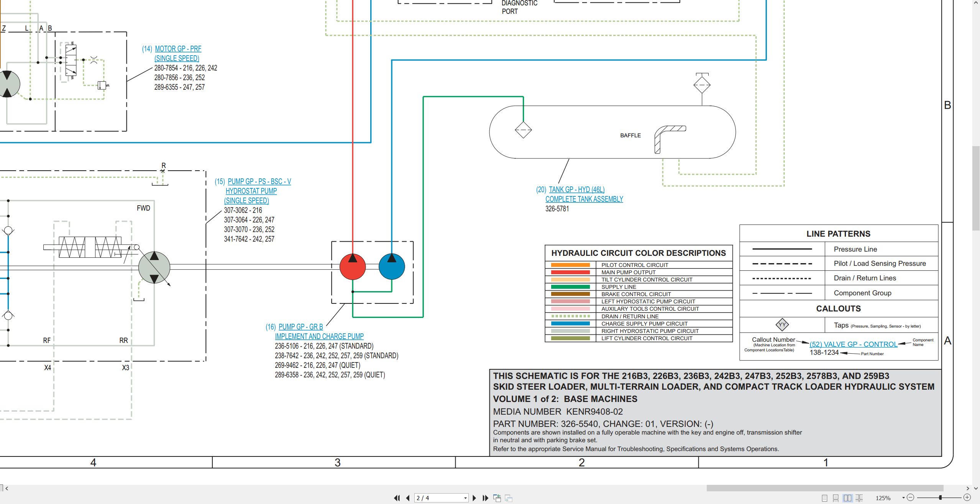Viewport: 980px width, 504px height.
Task: Open the TANK GP - HYD (46L) link
Action: (x=577, y=189)
